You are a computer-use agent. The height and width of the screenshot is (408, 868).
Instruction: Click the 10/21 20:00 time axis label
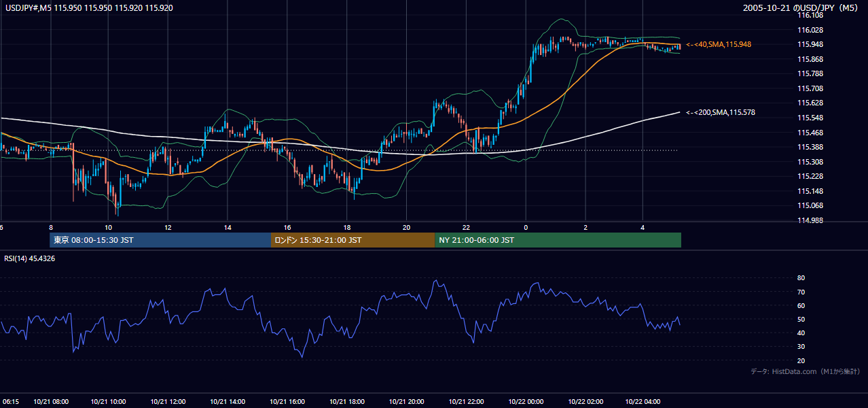click(406, 402)
